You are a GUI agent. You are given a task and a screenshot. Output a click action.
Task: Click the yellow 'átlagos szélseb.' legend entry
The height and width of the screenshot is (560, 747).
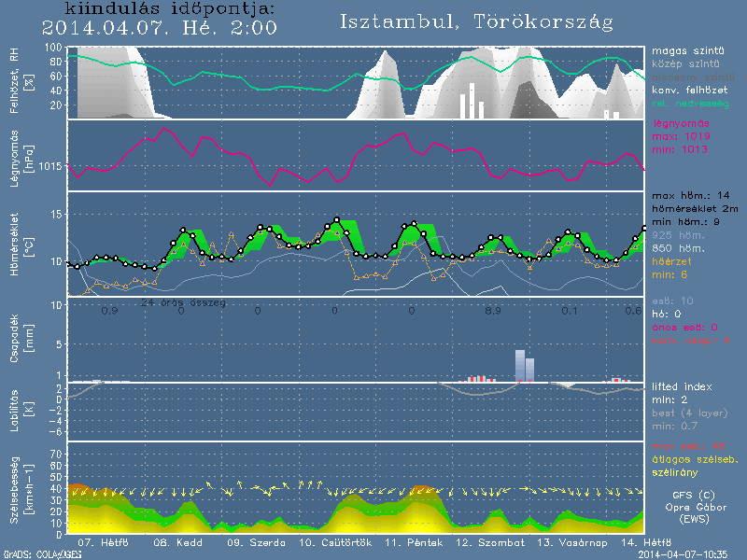694,456
